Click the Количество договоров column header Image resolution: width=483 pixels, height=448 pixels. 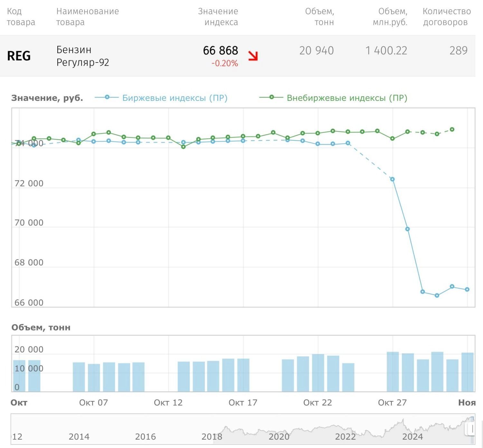[446, 17]
